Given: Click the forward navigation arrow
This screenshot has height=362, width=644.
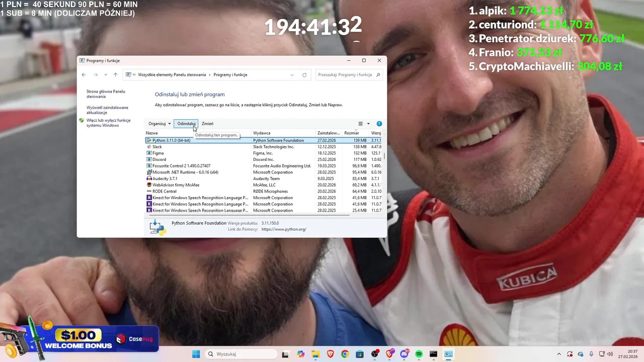Looking at the screenshot, I should pyautogui.click(x=96, y=75).
